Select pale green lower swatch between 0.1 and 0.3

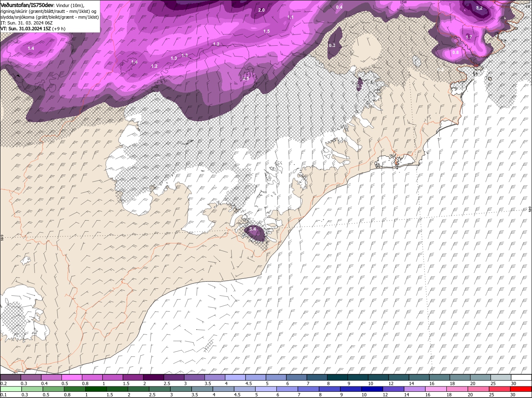(x=11, y=389)
